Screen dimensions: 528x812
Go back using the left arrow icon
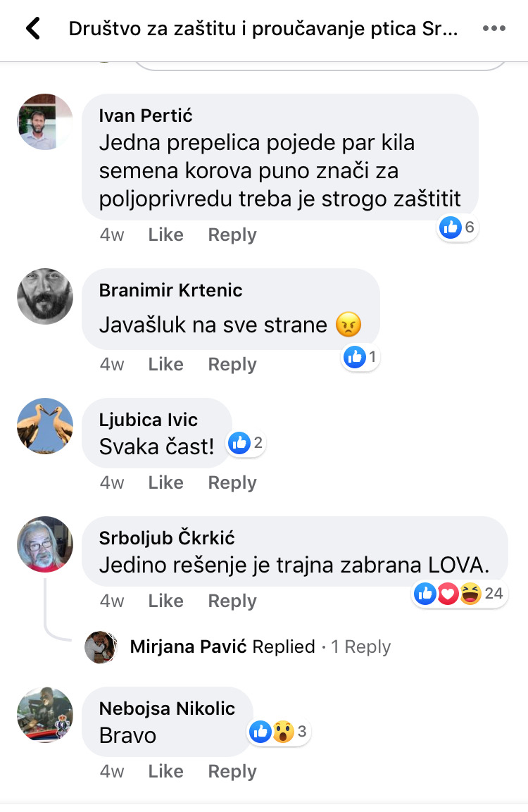point(33,28)
